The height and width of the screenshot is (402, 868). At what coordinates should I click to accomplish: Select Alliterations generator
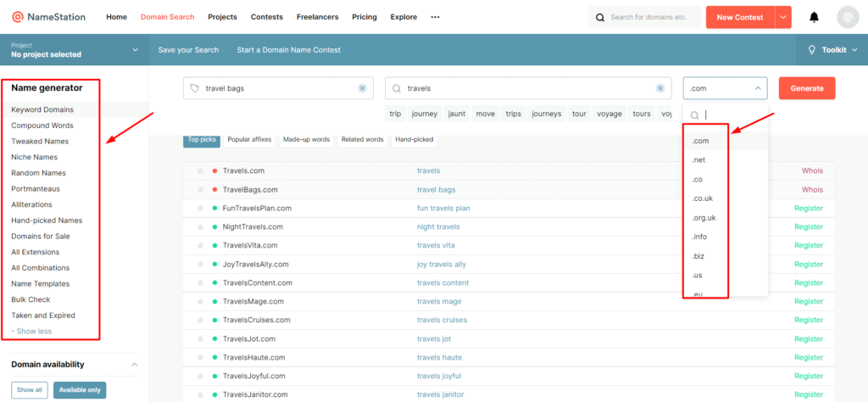31,204
